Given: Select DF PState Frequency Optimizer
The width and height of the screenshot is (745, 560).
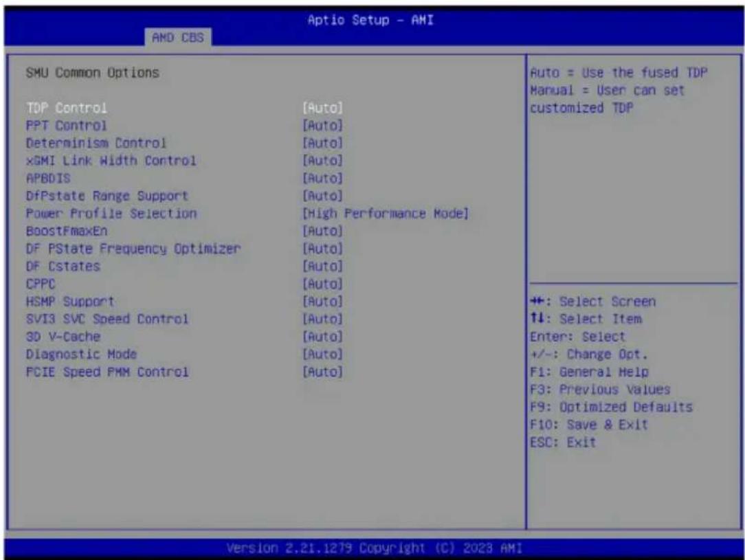Looking at the screenshot, I should pos(133,249).
